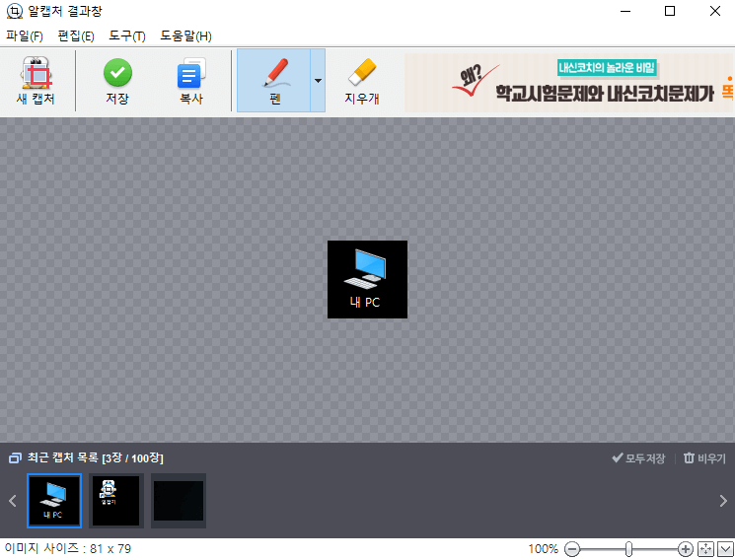Click the zoom out minus button
This screenshot has height=560, width=735.
572,549
